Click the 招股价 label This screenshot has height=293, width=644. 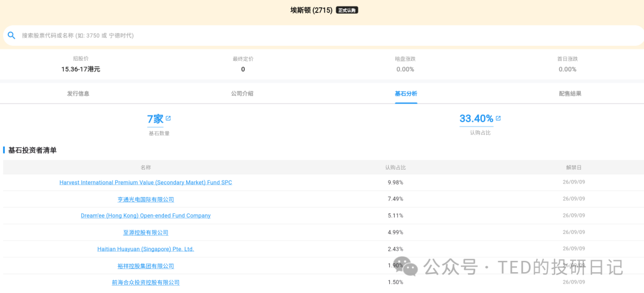click(x=81, y=59)
